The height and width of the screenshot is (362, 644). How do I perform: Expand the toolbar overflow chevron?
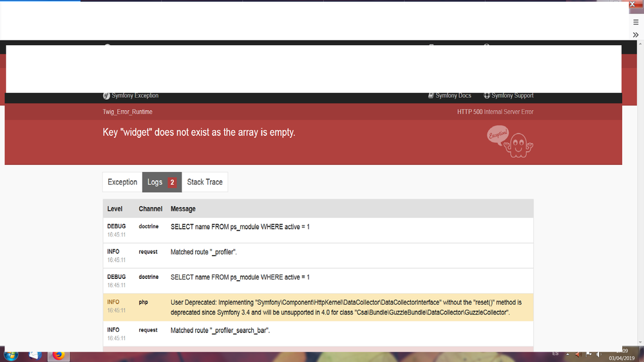[636, 35]
